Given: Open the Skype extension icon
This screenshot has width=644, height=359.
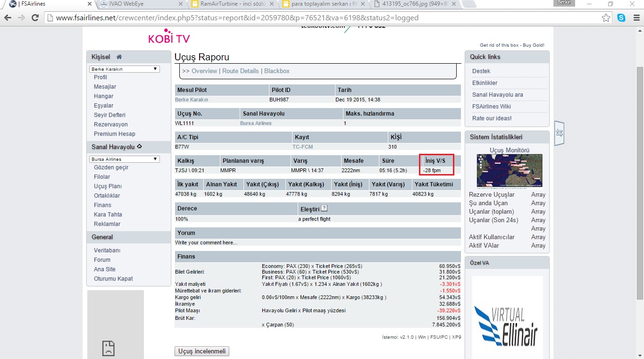Looking at the screenshot, I should (621, 18).
